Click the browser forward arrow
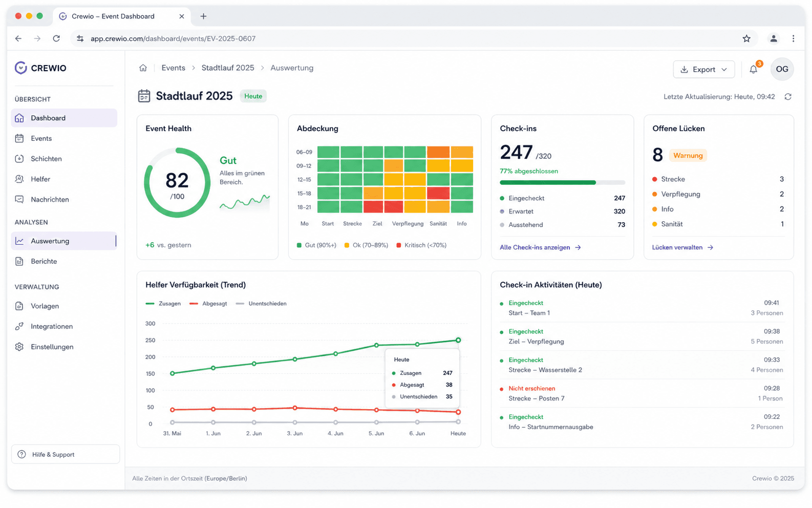This screenshot has width=812, height=508. click(x=37, y=38)
